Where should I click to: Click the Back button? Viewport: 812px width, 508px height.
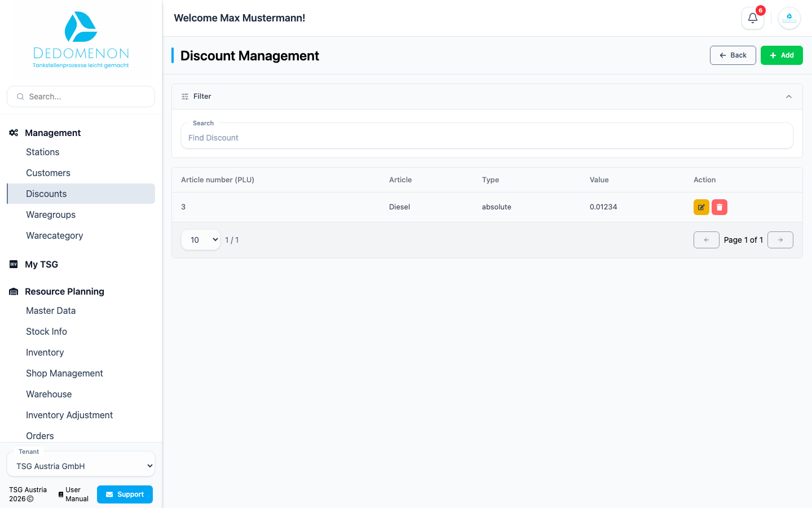click(732, 55)
